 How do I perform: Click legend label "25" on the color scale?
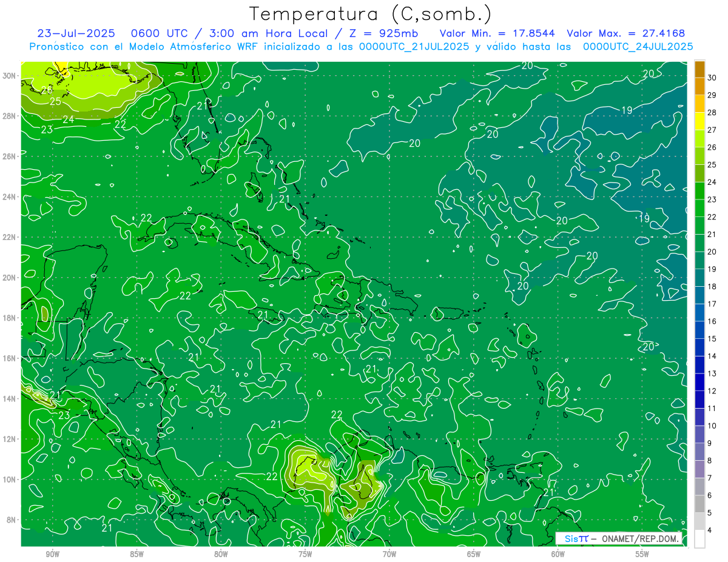pyautogui.click(x=712, y=164)
